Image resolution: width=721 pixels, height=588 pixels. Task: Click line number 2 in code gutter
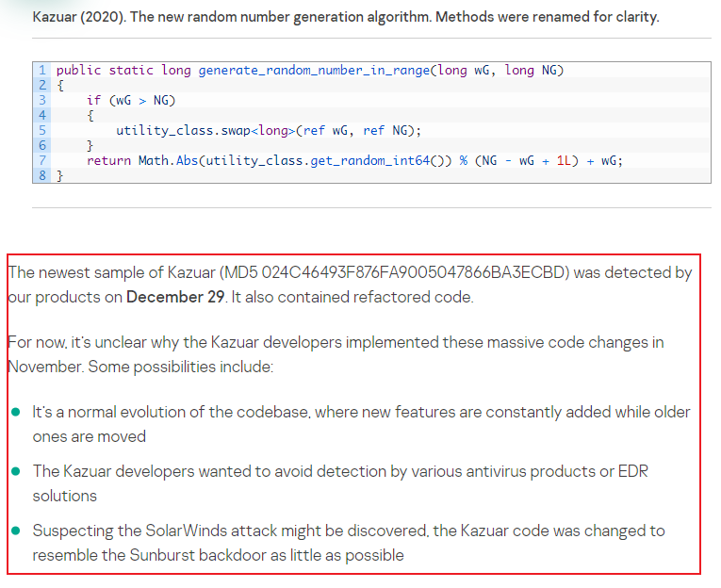point(42,86)
